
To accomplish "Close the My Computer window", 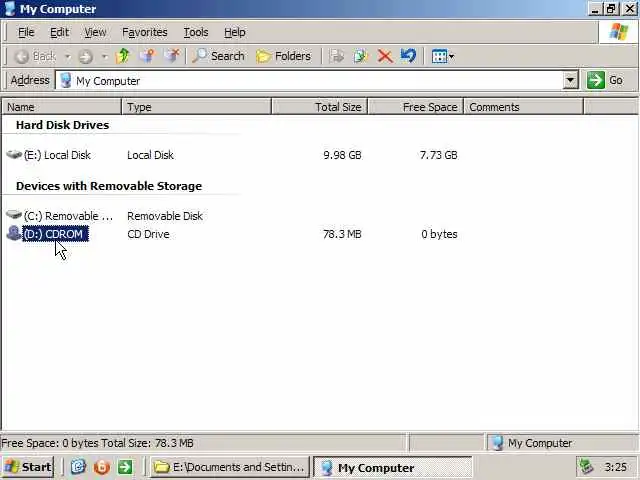I will 630,9.
